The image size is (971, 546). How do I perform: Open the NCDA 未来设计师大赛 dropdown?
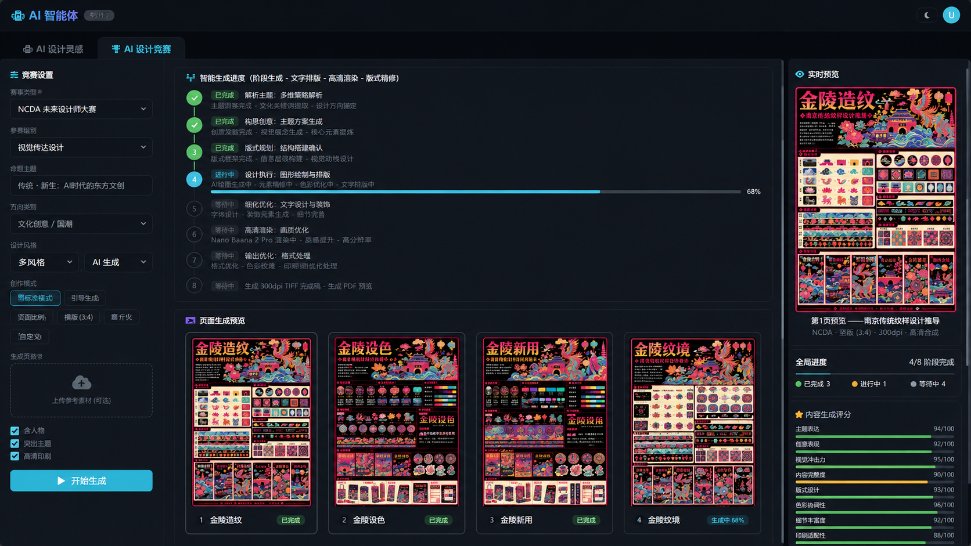point(81,109)
